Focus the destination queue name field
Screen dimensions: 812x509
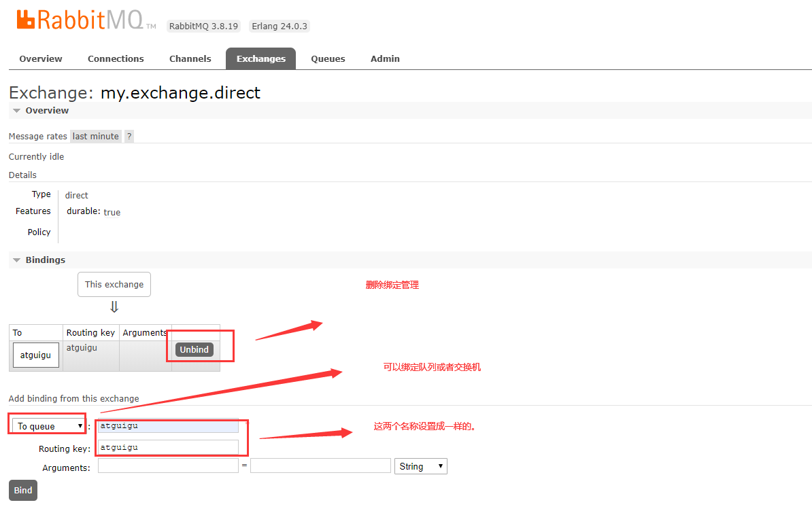(168, 425)
